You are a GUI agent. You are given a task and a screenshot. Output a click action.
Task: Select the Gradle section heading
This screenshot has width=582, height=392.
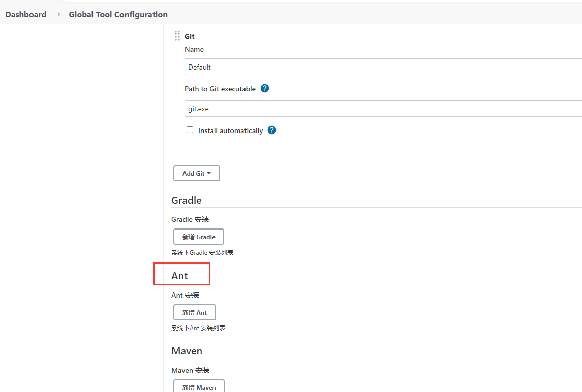[186, 200]
